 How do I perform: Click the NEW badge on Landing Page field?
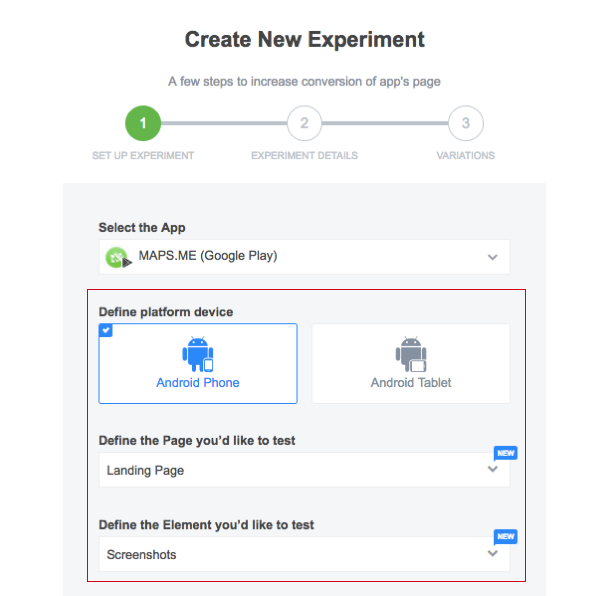point(505,454)
